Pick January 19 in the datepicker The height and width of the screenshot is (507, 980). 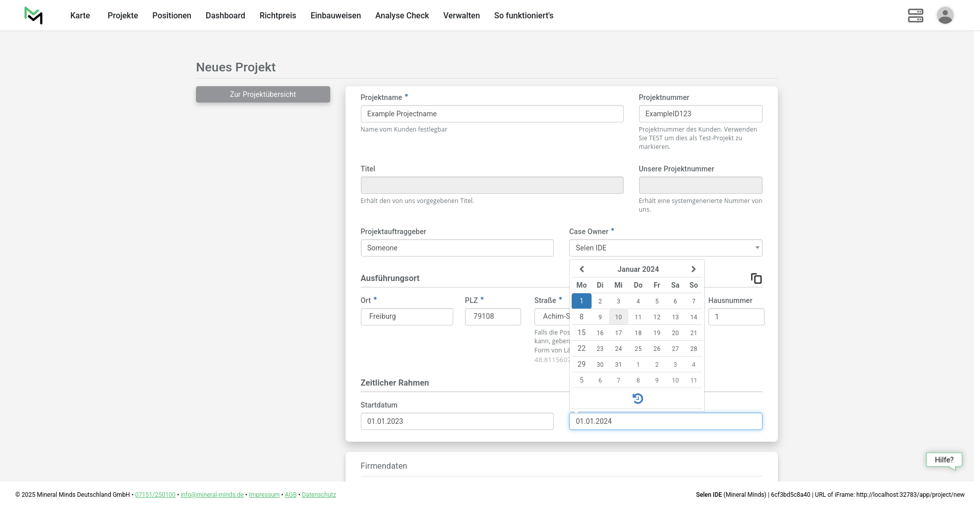tap(656, 333)
